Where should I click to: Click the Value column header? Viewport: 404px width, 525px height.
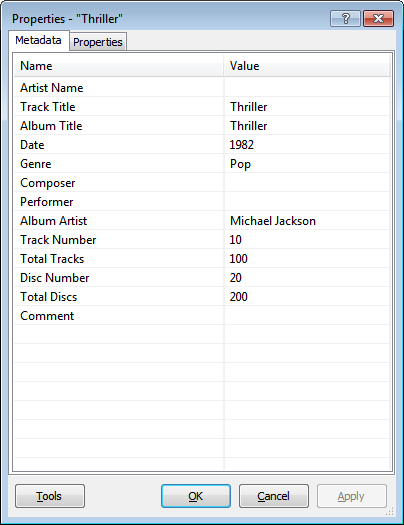pyautogui.click(x=307, y=66)
